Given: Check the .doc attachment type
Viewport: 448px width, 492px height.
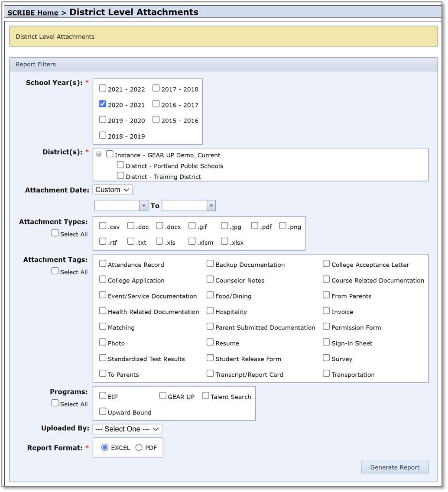Looking at the screenshot, I should click(131, 226).
